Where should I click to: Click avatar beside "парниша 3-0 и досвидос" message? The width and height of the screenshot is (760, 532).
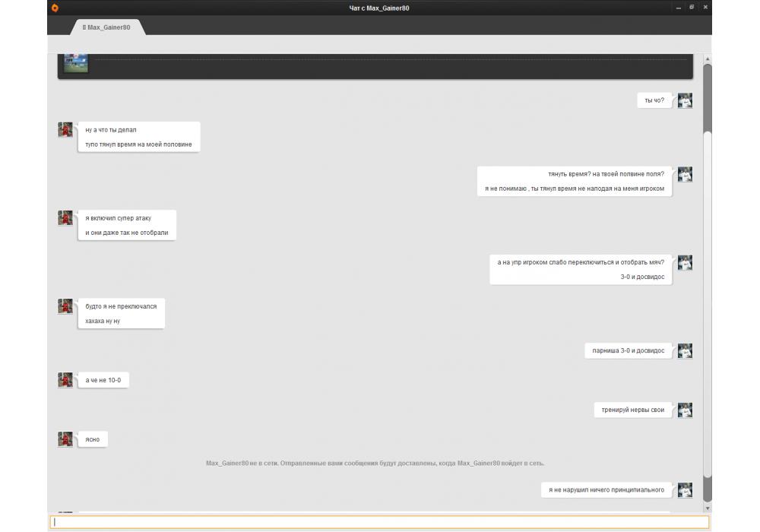[685, 351]
